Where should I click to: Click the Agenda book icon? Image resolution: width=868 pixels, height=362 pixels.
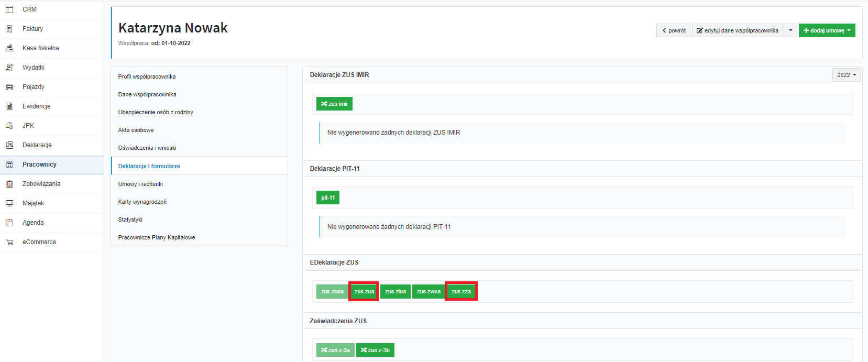click(x=9, y=223)
